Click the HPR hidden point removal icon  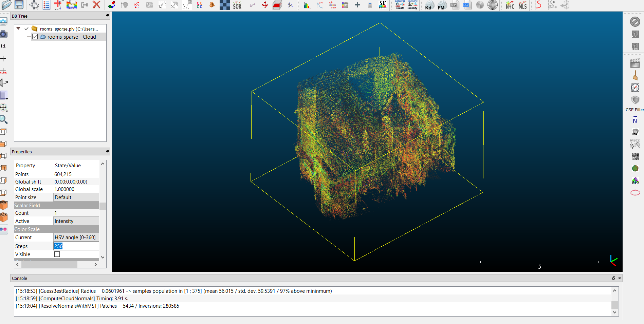pos(635,132)
